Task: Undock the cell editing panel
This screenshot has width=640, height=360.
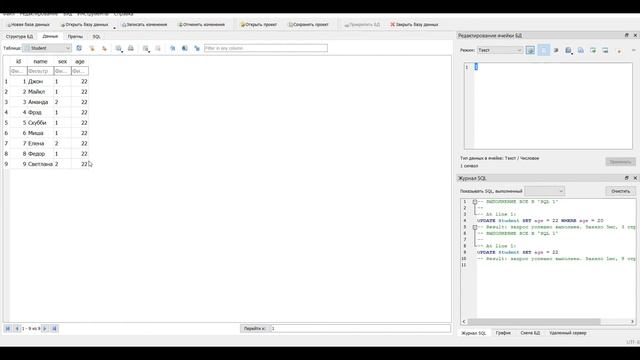Action: (x=627, y=36)
